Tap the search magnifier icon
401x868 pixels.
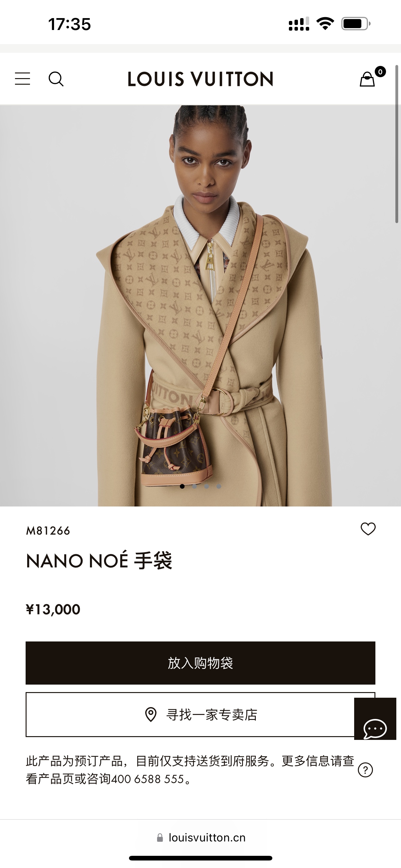click(x=56, y=79)
